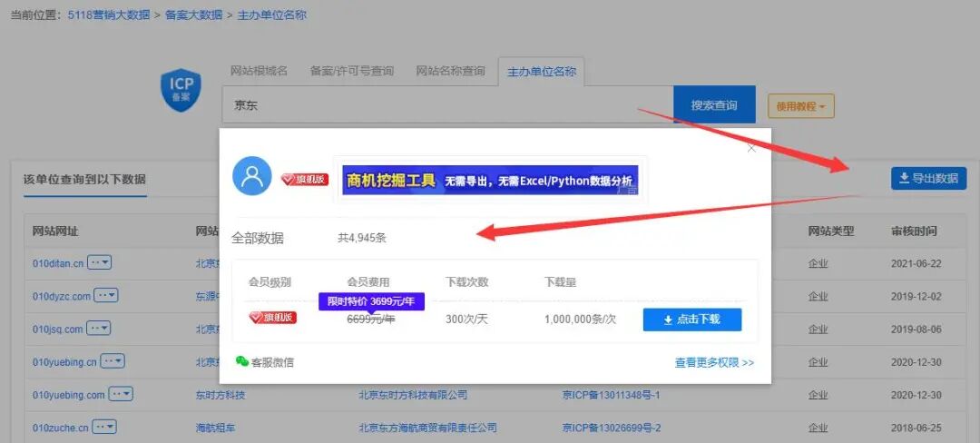Switch to the 备案/许可号查询 tab
The image size is (980, 443).
[x=352, y=71]
